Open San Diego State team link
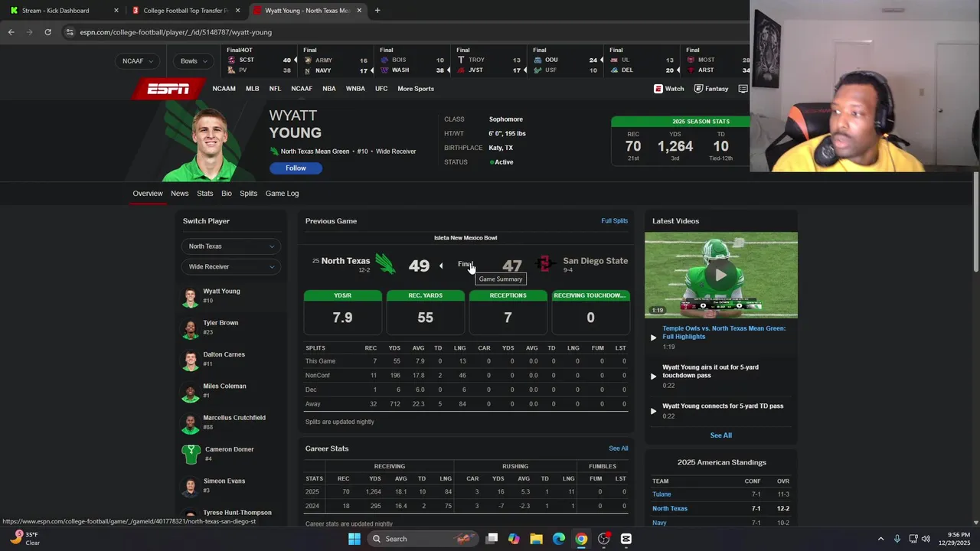 click(x=595, y=261)
